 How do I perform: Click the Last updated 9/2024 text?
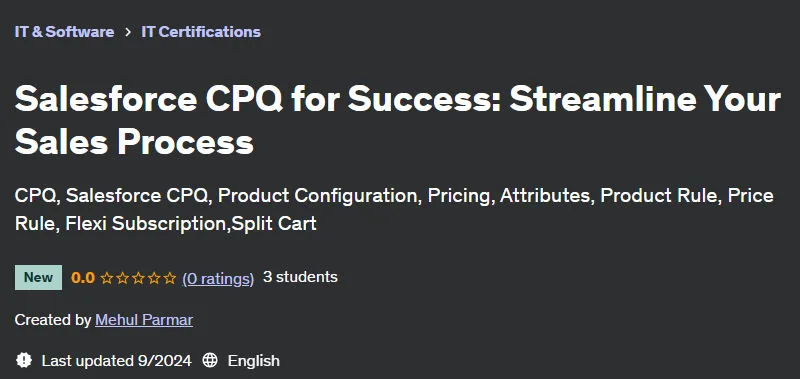coord(117,361)
